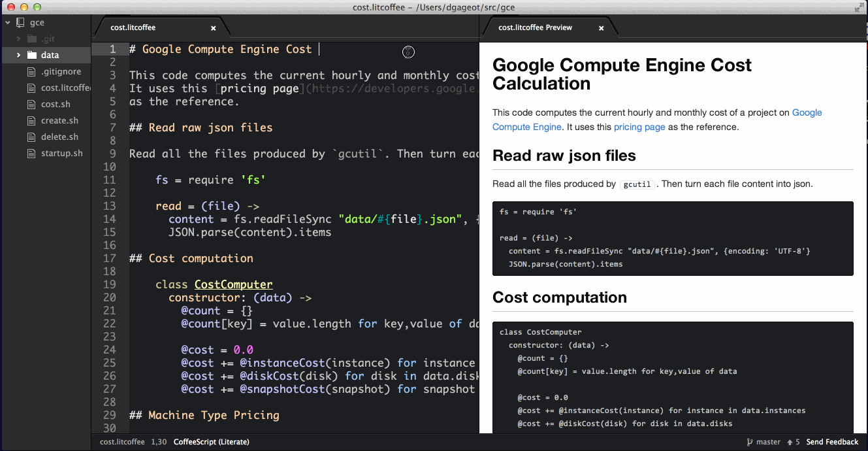Viewport: 868px width, 451px height.
Task: Click the data folder icon
Action: [x=31, y=55]
